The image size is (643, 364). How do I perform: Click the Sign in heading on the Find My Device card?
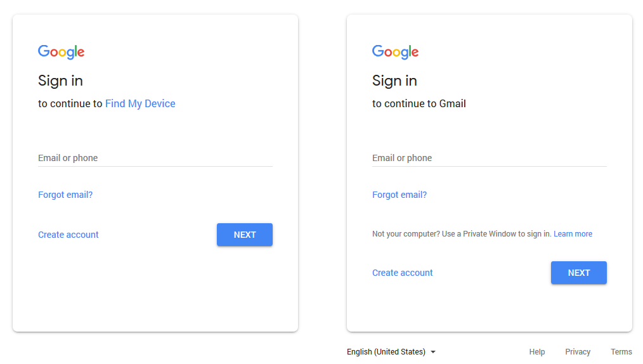[60, 81]
